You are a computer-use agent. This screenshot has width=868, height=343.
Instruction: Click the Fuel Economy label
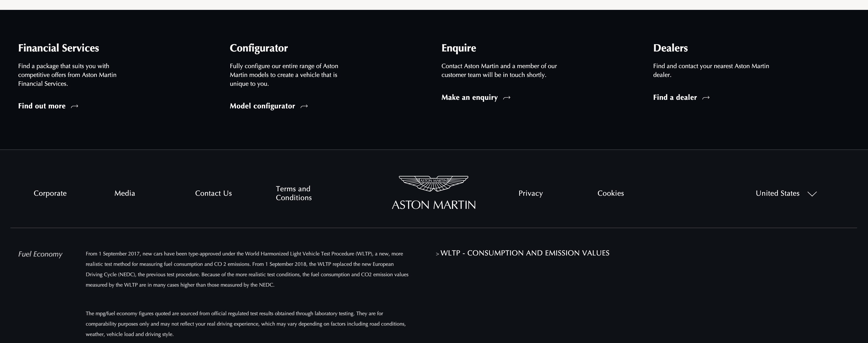point(40,254)
